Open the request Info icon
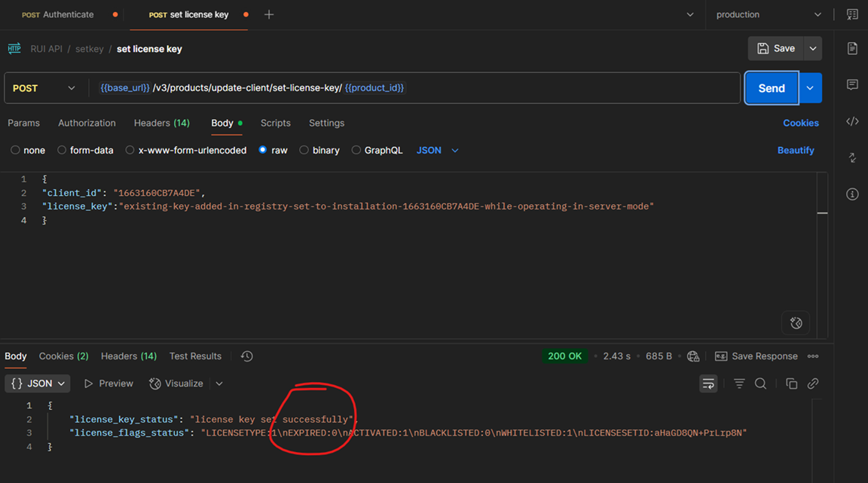This screenshot has height=483, width=868. (x=852, y=194)
